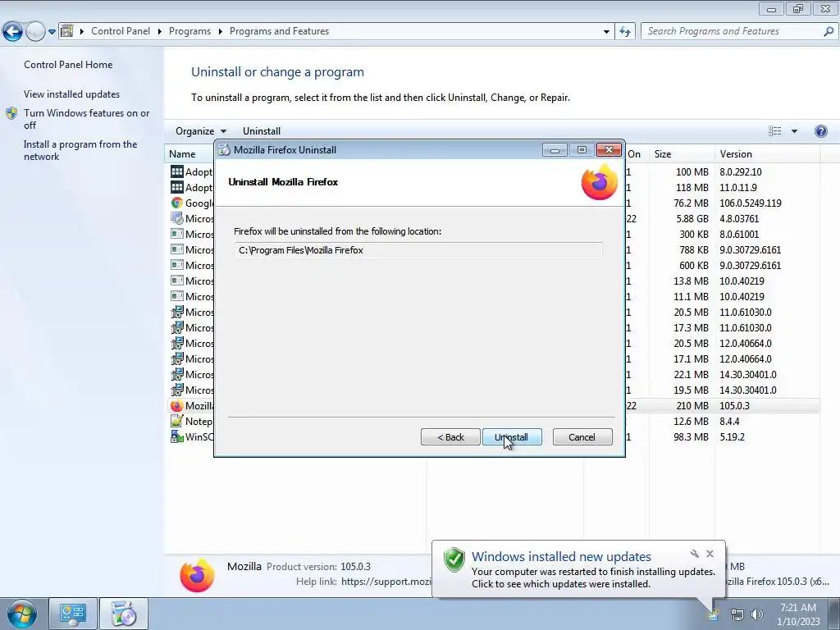
Task: Refresh the Programs and Features view
Action: (x=625, y=32)
